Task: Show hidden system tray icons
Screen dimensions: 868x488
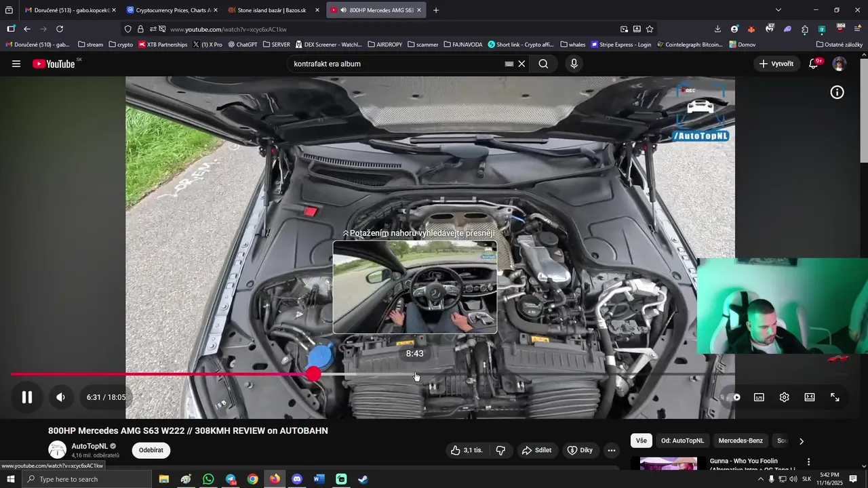Action: [x=760, y=479]
